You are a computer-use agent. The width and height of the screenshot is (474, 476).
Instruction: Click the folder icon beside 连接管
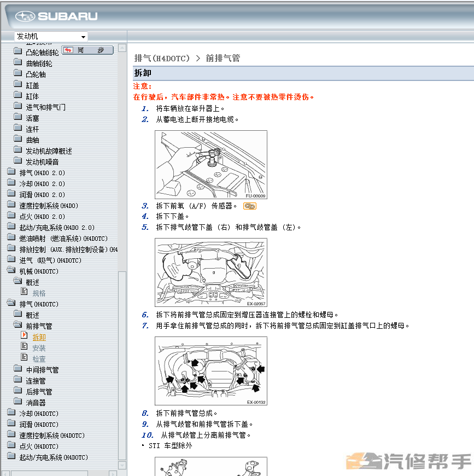[18, 380]
